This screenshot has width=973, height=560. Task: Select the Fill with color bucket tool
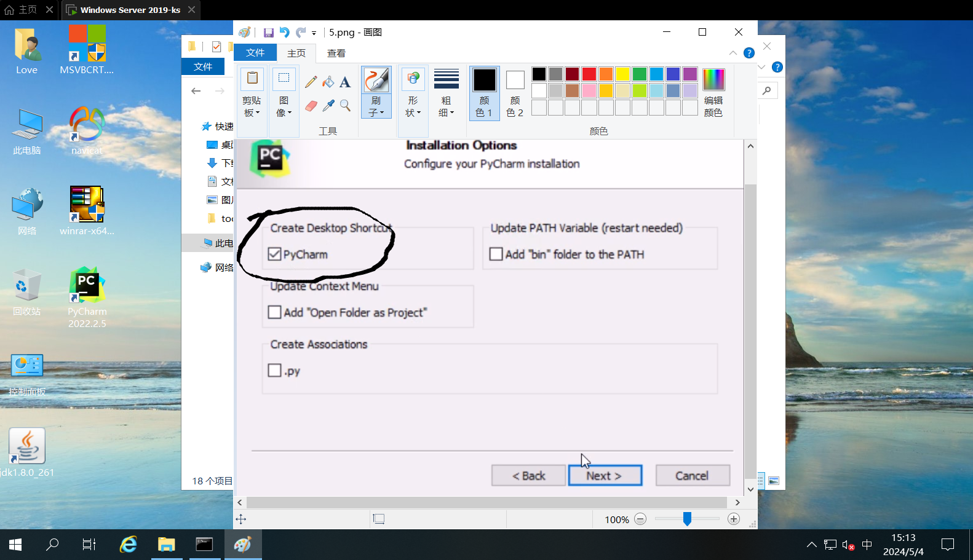(328, 82)
